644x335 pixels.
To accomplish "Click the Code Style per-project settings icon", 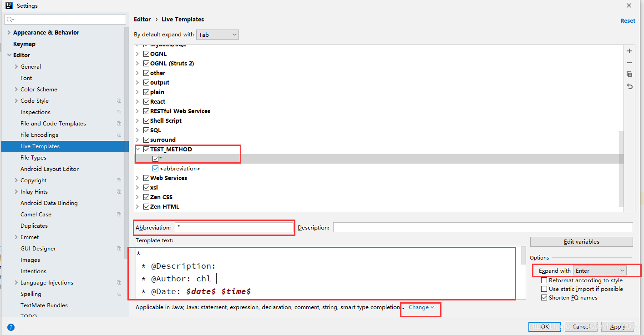I will click(x=119, y=101).
